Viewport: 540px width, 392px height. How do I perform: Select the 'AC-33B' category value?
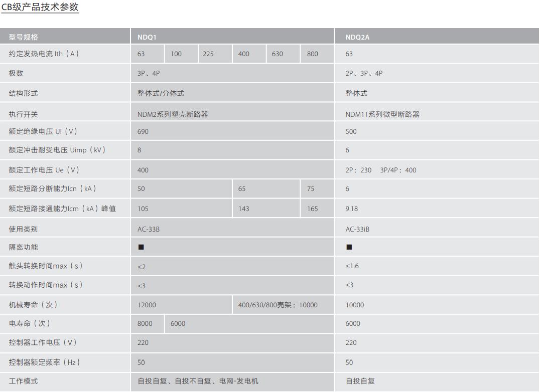tap(149, 229)
